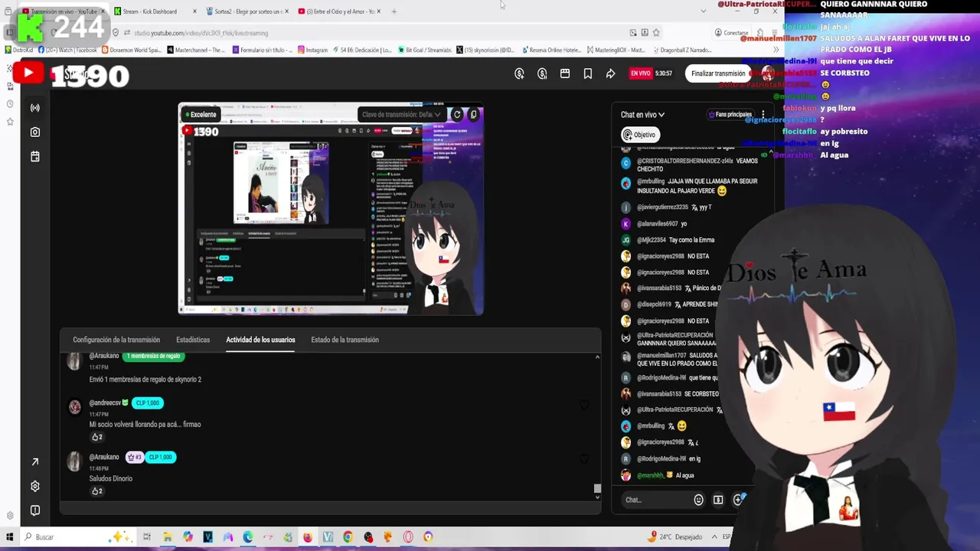Screen dimensions: 980x551
Task: Open the send feedback icon in sidebar
Action: pyautogui.click(x=34, y=510)
